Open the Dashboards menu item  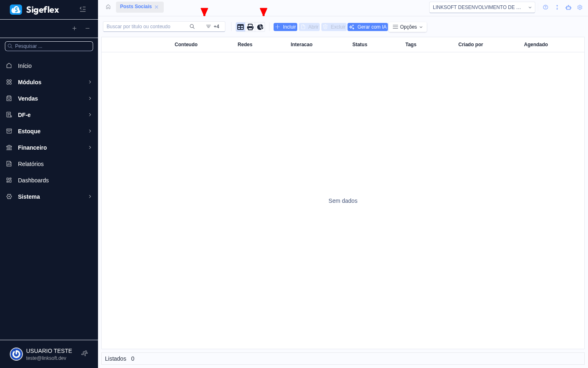33,180
